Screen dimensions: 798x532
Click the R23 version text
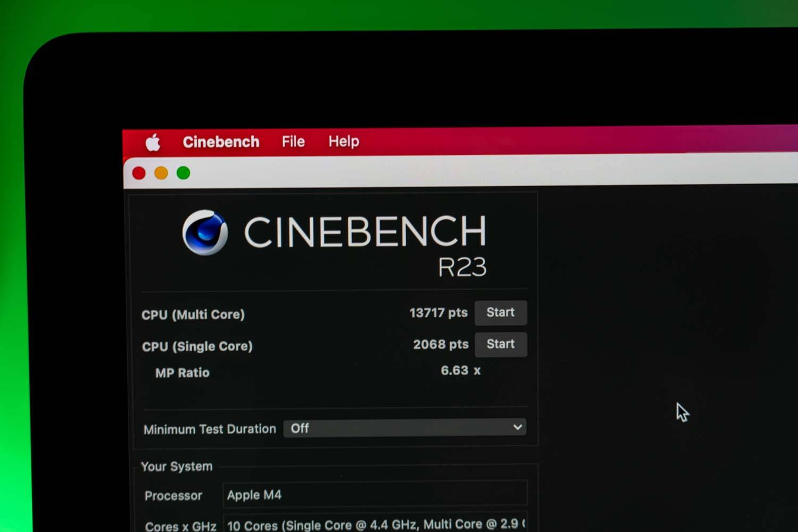[462, 267]
